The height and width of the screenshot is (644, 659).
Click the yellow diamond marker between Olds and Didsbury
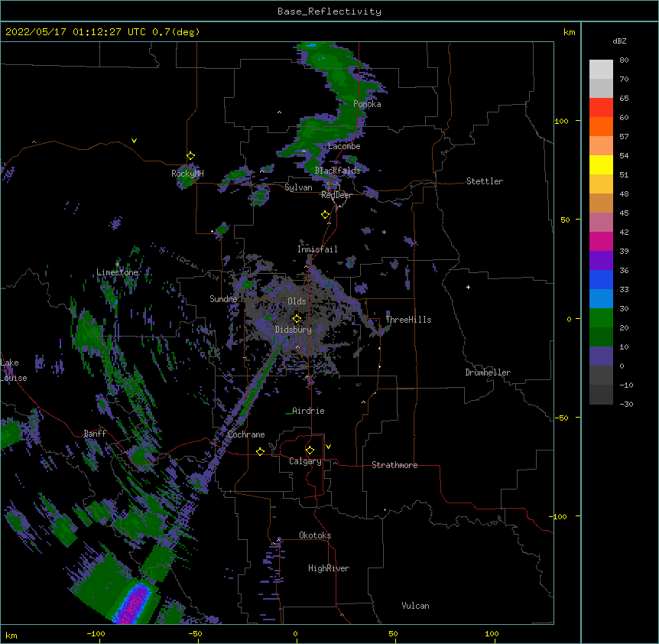tap(297, 318)
